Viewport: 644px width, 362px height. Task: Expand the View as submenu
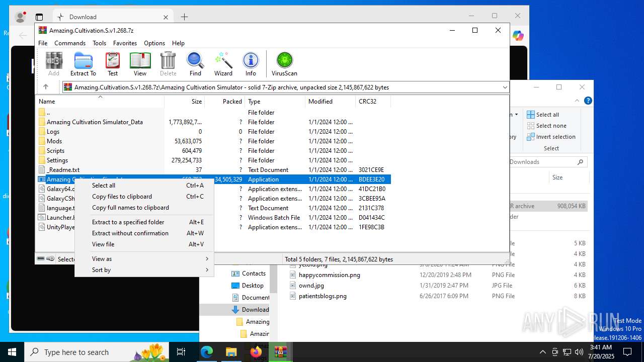(x=144, y=259)
